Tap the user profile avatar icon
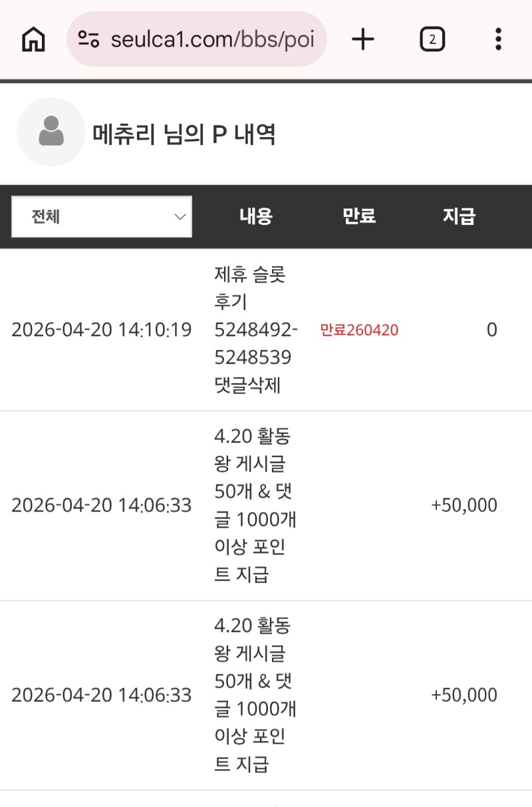Viewport: 532px width, 807px height. 51,132
